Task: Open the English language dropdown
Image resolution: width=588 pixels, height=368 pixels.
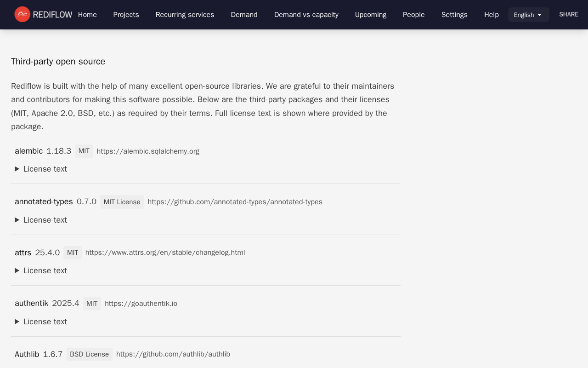Action: tap(528, 15)
